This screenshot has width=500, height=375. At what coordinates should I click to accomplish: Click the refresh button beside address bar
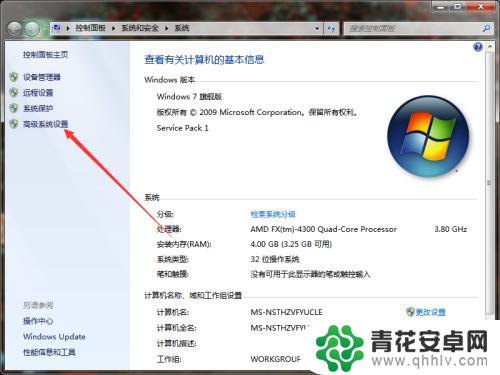coord(331,28)
